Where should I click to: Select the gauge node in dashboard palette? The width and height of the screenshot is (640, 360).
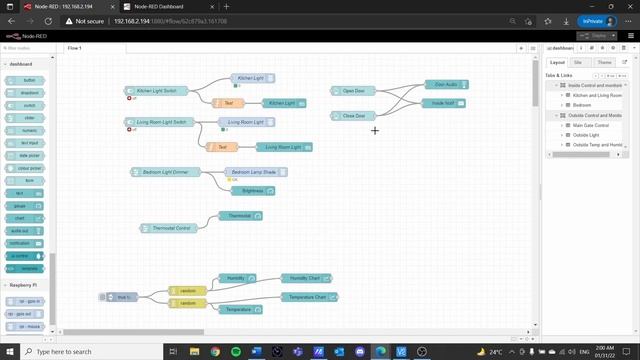[x=25, y=206]
